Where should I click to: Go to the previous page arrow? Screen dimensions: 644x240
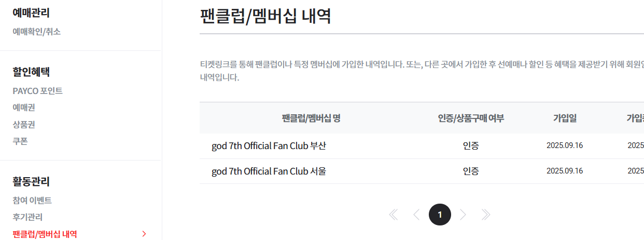point(416,215)
